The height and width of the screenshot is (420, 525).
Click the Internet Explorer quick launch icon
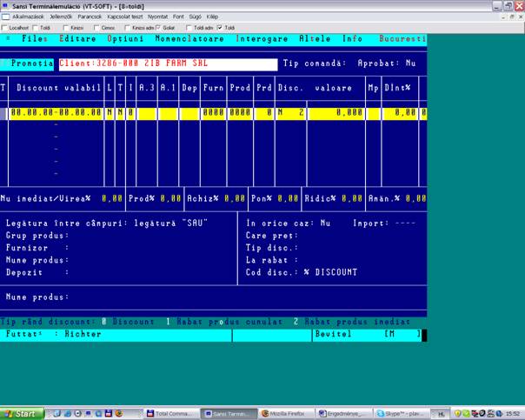67,414
